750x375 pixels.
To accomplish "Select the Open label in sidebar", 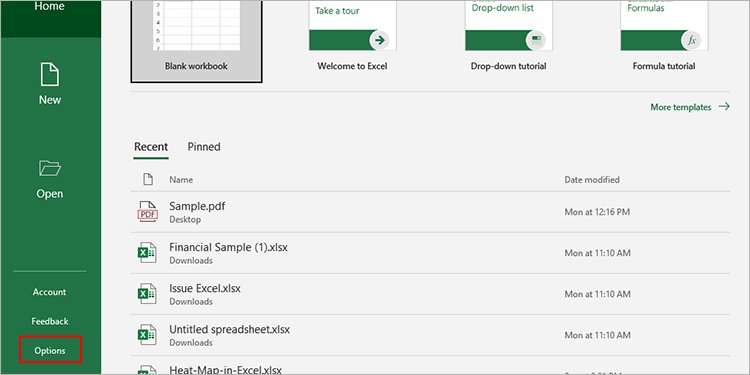I will coord(50,194).
